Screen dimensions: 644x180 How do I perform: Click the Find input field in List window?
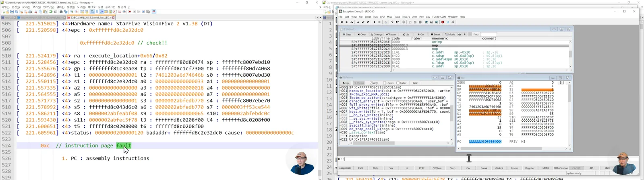489,35
